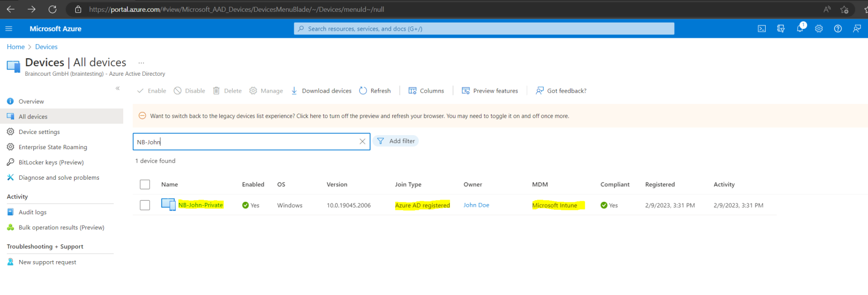This screenshot has width=868, height=295.
Task: Open the directories and subscriptions filter icon
Action: 781,29
